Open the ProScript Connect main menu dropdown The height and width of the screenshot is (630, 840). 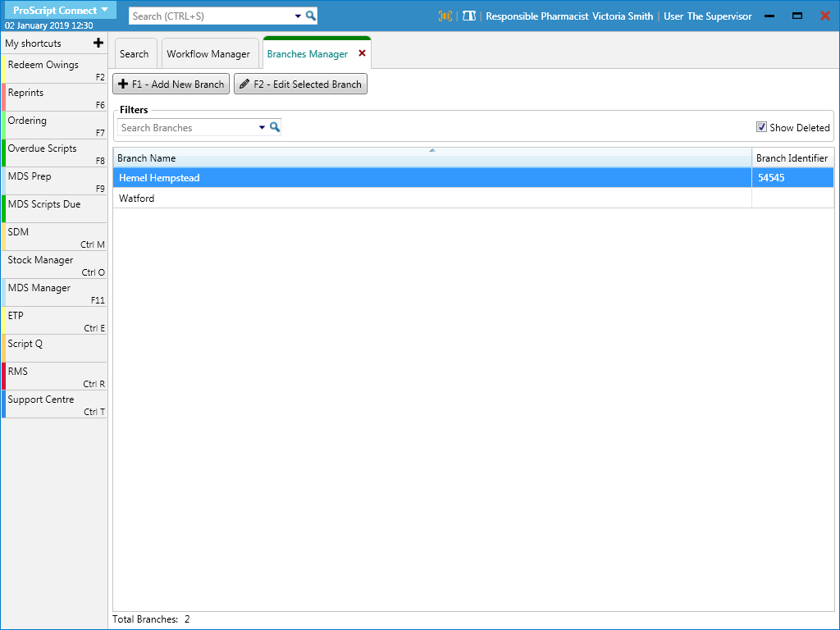click(x=60, y=10)
